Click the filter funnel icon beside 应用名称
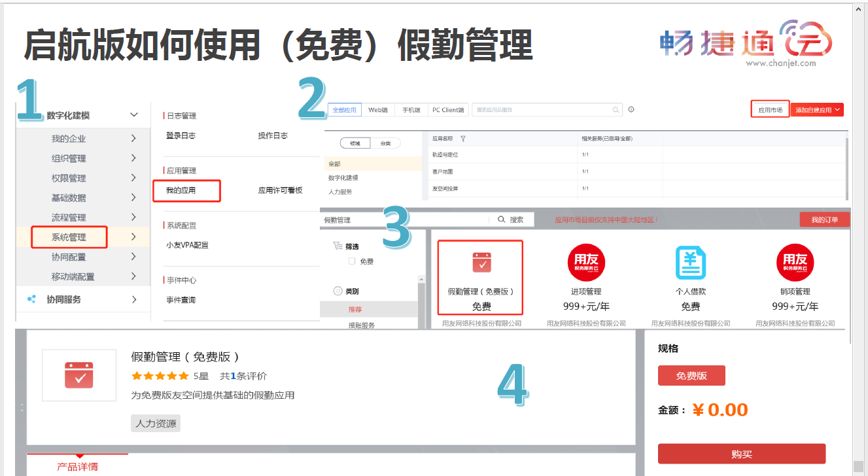 [x=463, y=139]
